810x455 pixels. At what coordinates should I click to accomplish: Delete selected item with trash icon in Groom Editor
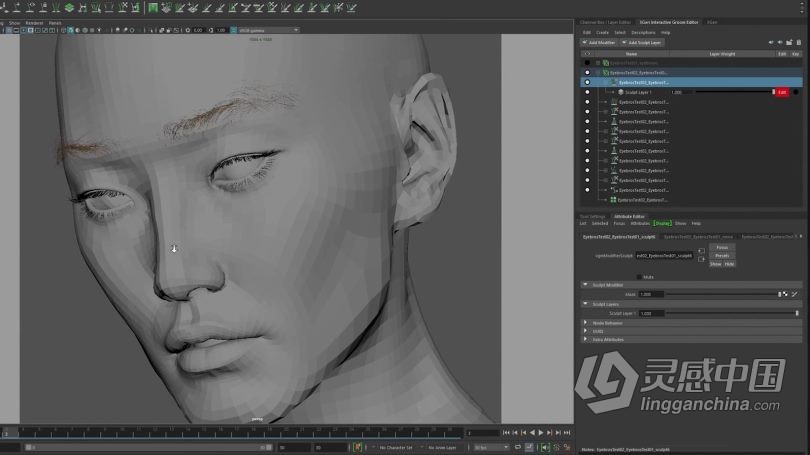799,42
